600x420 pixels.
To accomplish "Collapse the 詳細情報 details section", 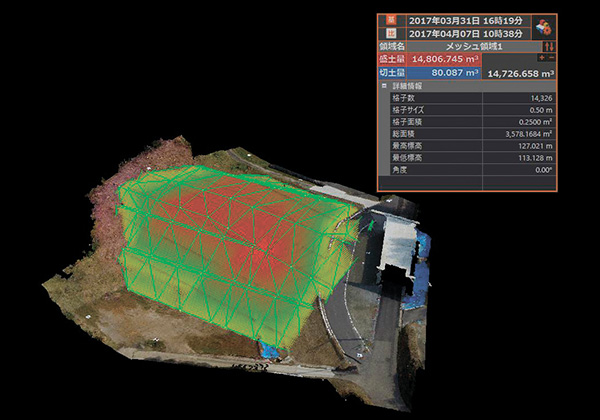I will (x=384, y=86).
